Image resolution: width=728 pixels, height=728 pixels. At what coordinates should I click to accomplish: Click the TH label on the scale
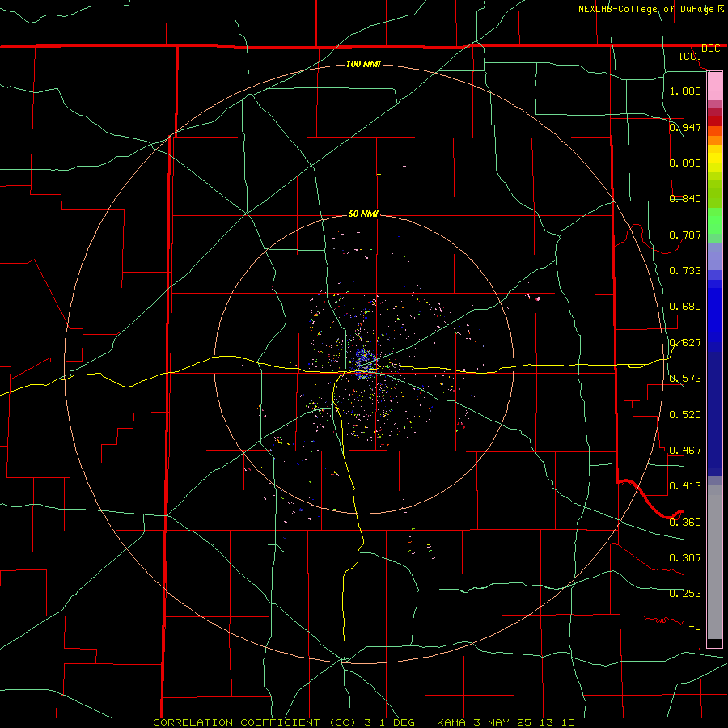pos(695,630)
